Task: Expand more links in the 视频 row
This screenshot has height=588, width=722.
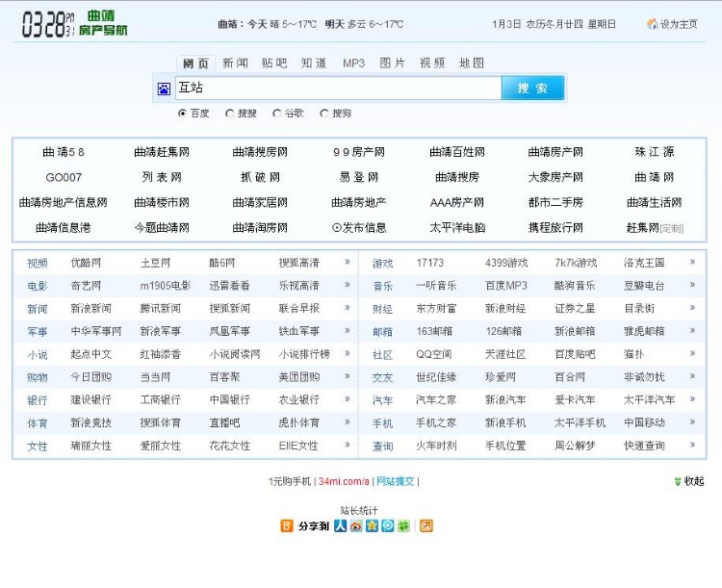Action: (x=348, y=262)
